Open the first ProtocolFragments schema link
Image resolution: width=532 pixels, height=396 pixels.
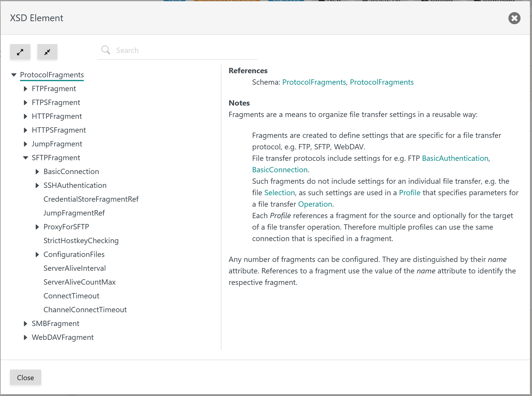point(314,82)
